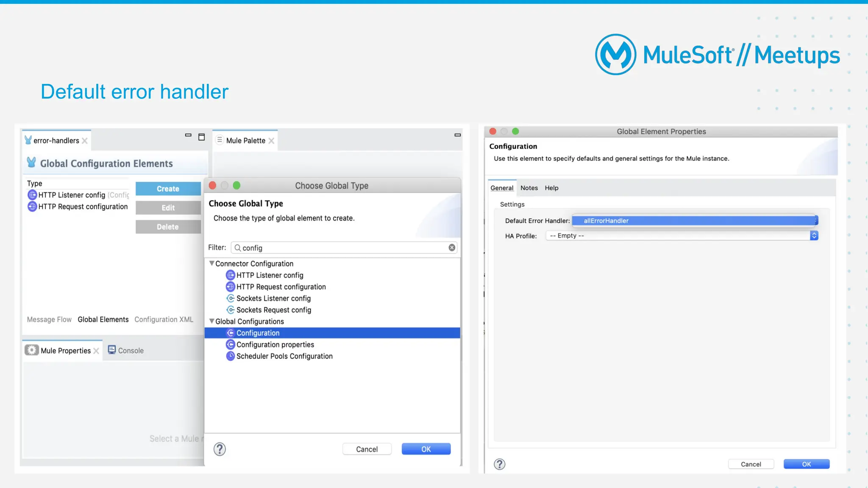This screenshot has height=488, width=868.
Task: Switch to Message Flow view
Action: [49, 319]
